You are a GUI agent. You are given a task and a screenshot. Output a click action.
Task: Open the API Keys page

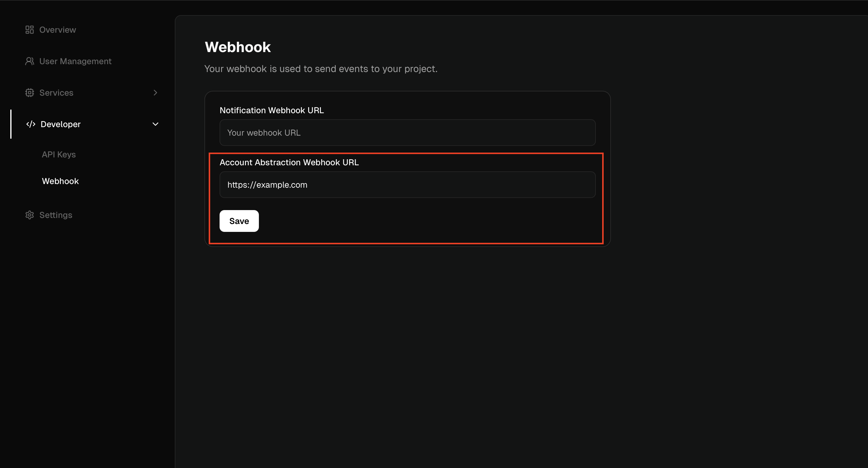click(x=59, y=154)
